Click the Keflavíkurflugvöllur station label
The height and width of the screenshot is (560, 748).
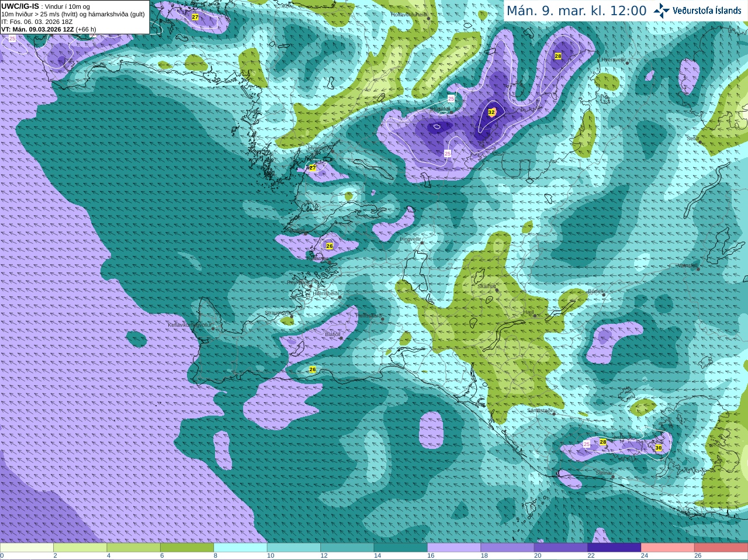click(190, 325)
